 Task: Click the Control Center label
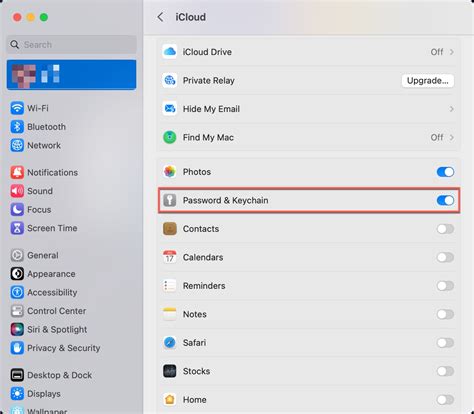pos(57,311)
